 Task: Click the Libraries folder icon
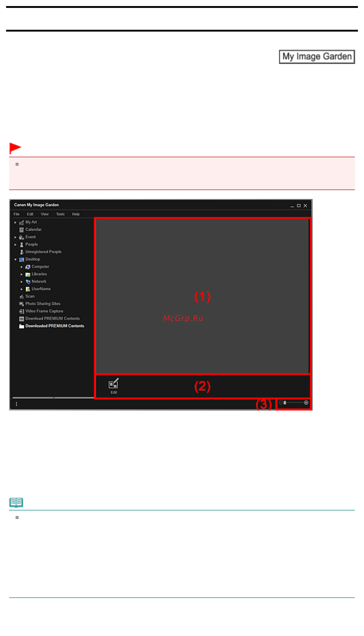[28, 274]
